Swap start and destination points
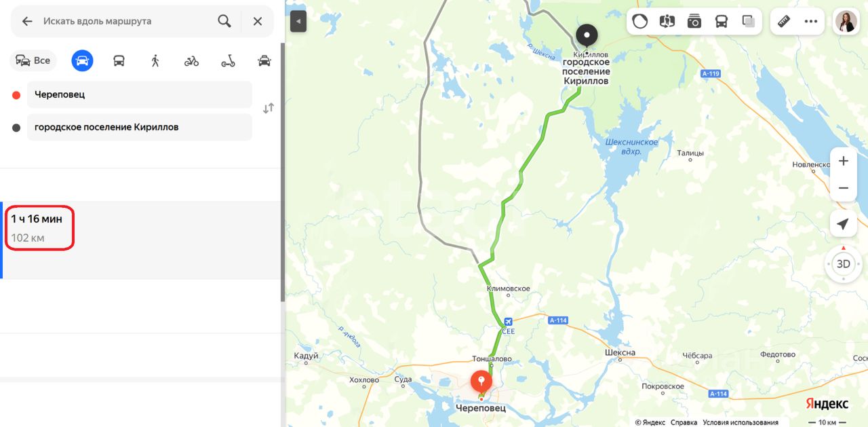Image resolution: width=868 pixels, height=427 pixels. tap(269, 108)
